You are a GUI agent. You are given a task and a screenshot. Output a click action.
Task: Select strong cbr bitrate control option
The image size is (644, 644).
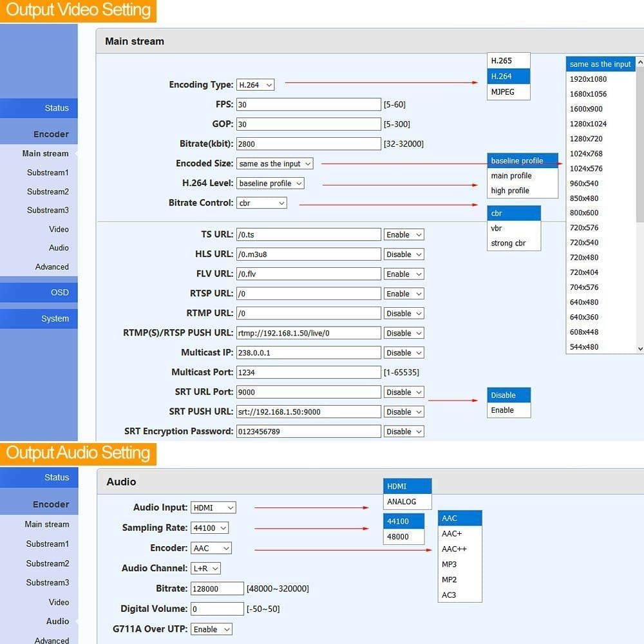pos(513,243)
